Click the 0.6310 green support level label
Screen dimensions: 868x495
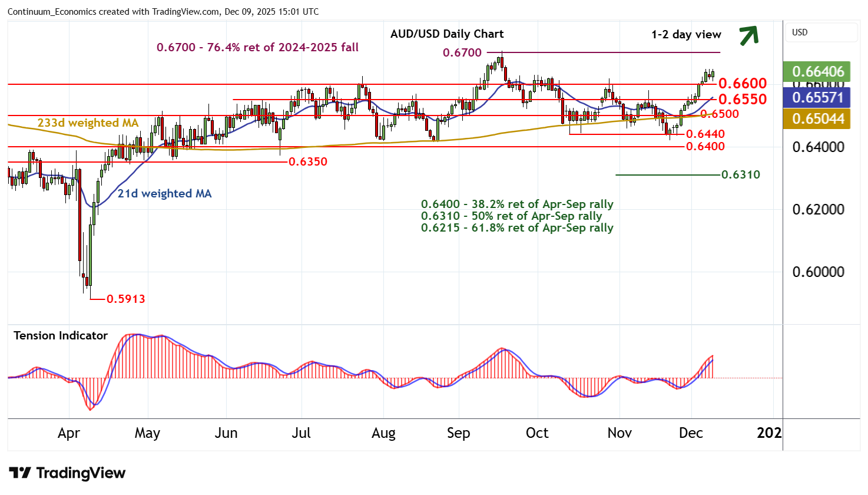tap(740, 174)
